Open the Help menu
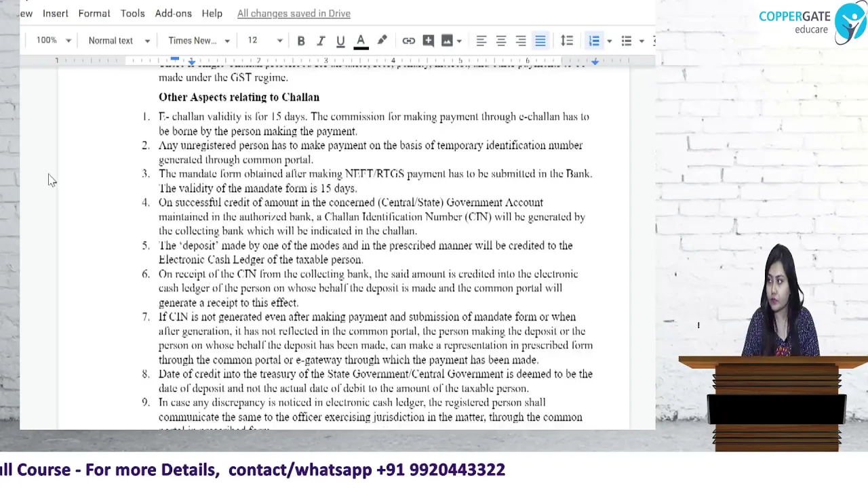This screenshot has height=488, width=868. pyautogui.click(x=212, y=14)
